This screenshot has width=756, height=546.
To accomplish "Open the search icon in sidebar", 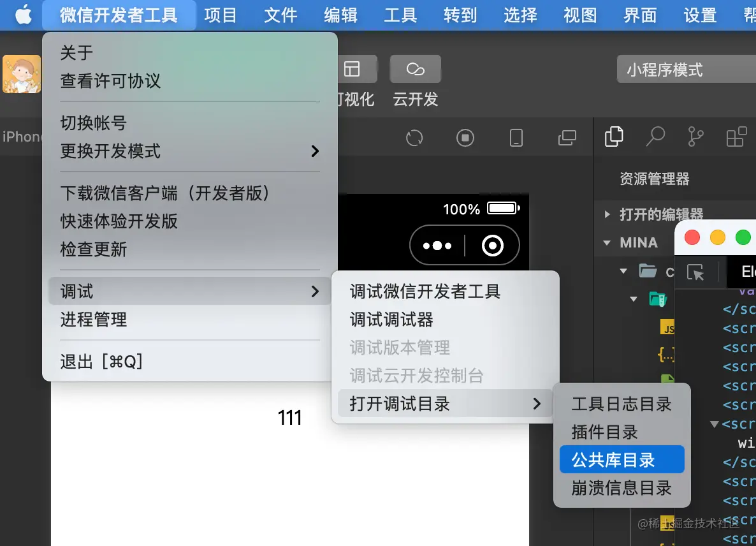I will [x=655, y=136].
